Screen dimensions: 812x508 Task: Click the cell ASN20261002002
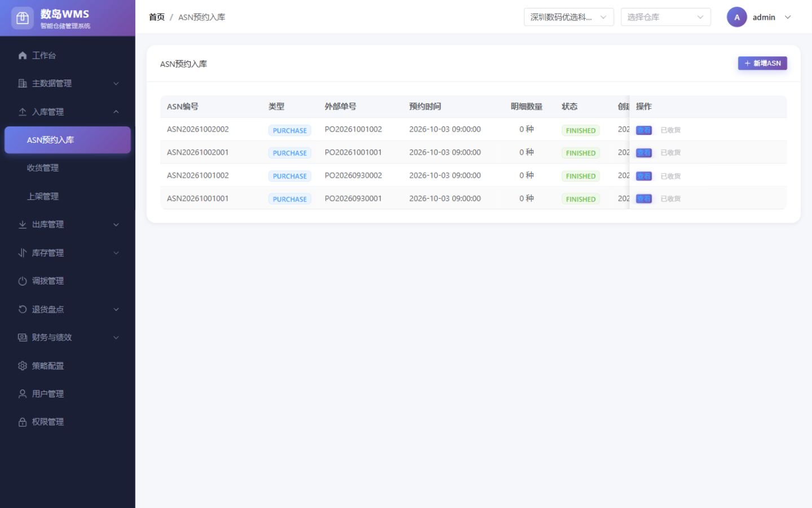198,129
